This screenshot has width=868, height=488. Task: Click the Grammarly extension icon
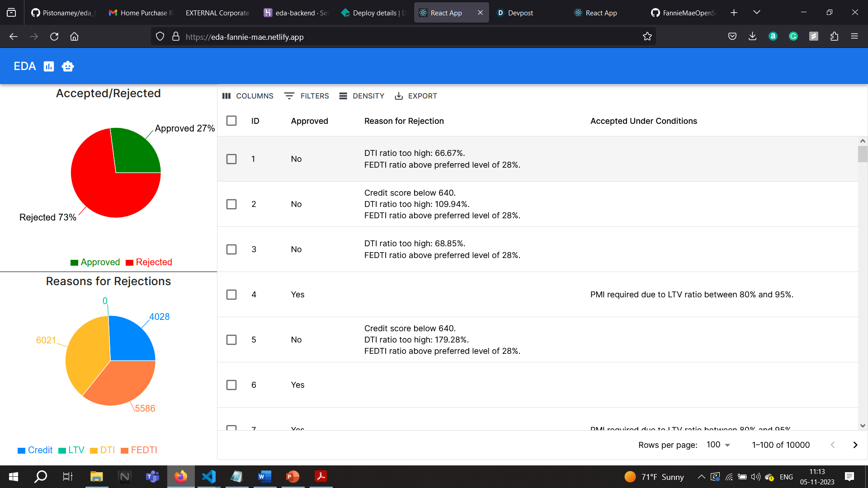(793, 36)
